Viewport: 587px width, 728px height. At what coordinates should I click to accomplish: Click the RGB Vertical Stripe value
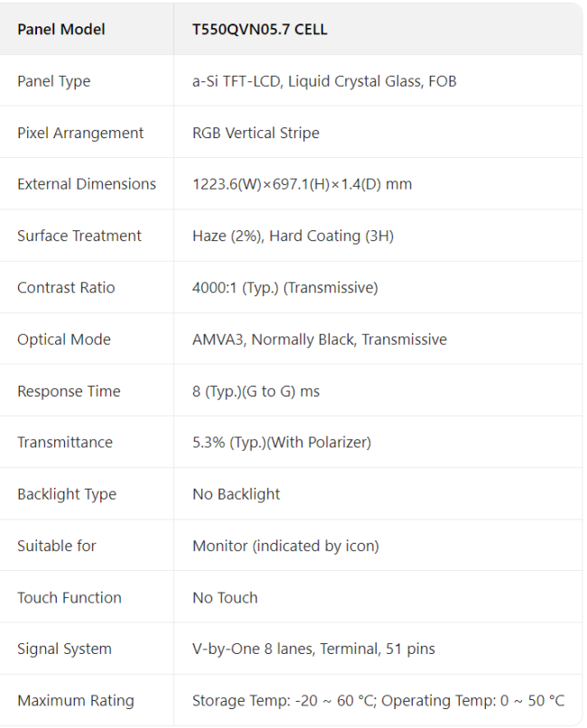tap(256, 133)
